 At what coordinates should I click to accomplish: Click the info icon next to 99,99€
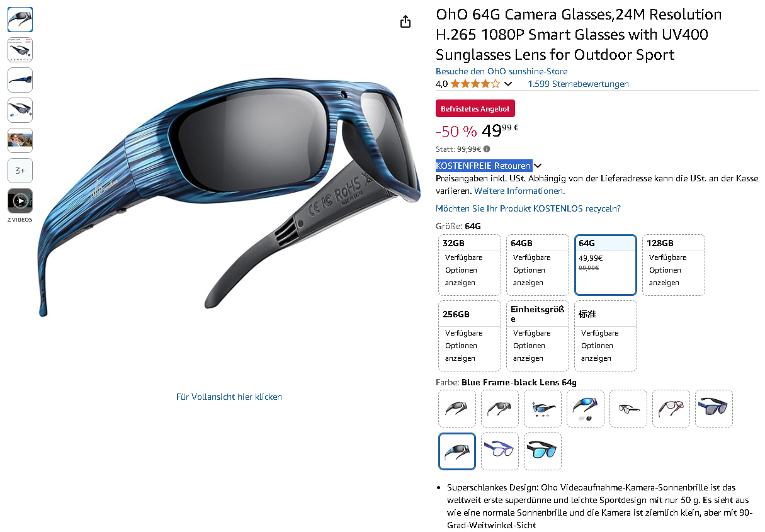(x=487, y=149)
